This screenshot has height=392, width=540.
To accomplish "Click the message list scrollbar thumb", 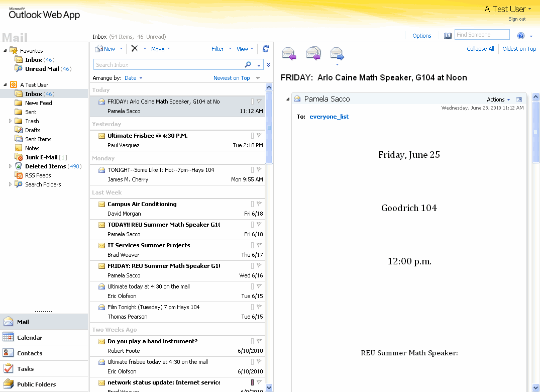I will click(x=269, y=128).
